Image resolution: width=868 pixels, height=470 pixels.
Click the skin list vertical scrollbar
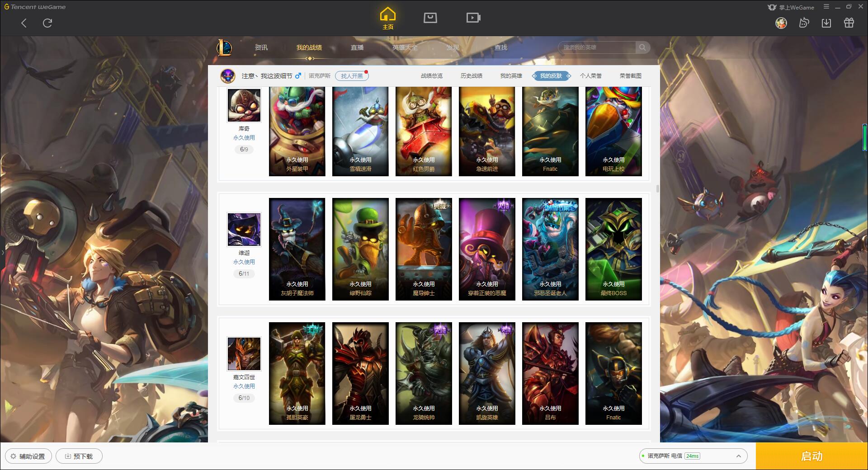[657, 188]
